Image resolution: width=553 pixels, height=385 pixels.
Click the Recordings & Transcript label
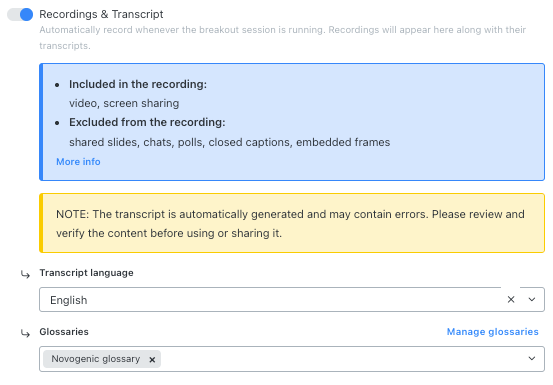101,14
